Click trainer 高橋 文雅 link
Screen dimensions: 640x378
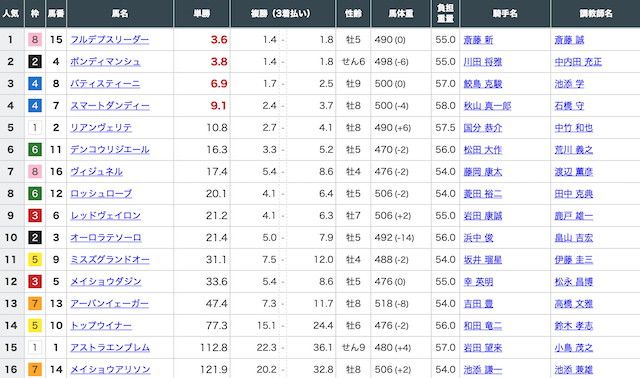(573, 305)
